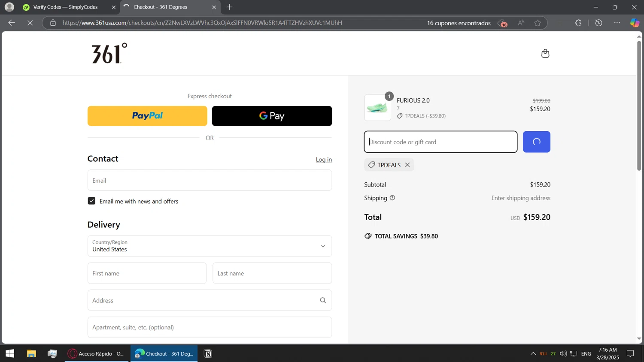The width and height of the screenshot is (644, 362).
Task: Click the First name field
Action: pyautogui.click(x=147, y=273)
